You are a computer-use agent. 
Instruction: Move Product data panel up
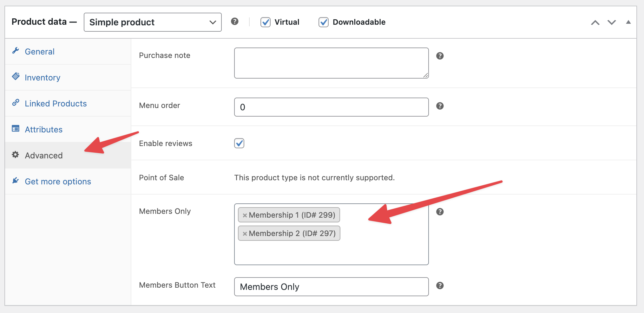coord(595,22)
